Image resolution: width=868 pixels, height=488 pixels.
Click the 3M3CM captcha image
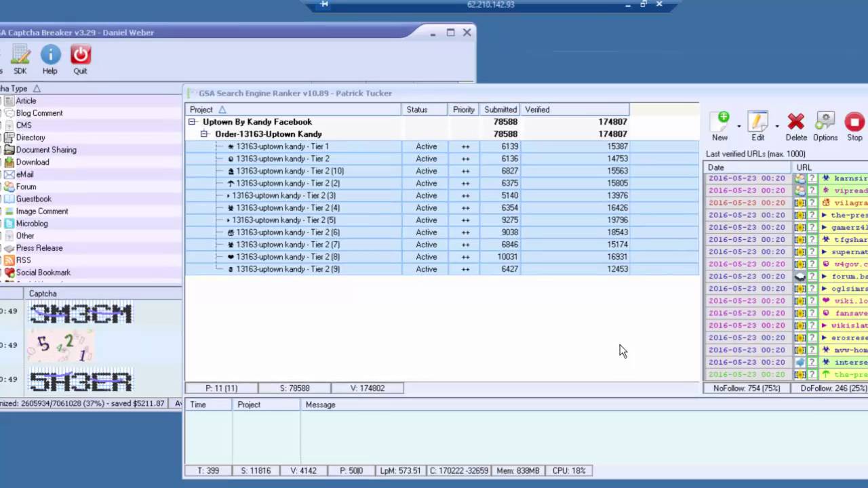[80, 312]
